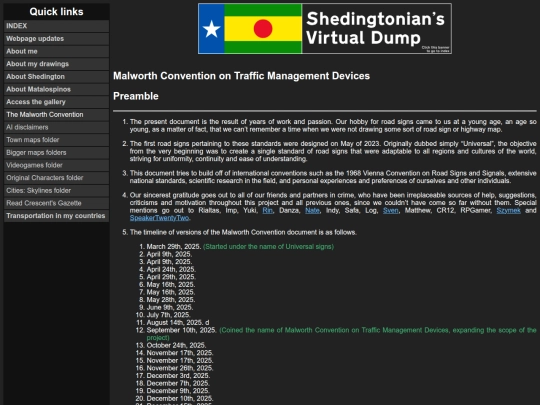Screen dimensions: 540x405
Task: Click the December 10th, 2025 entry
Action: [180, 398]
